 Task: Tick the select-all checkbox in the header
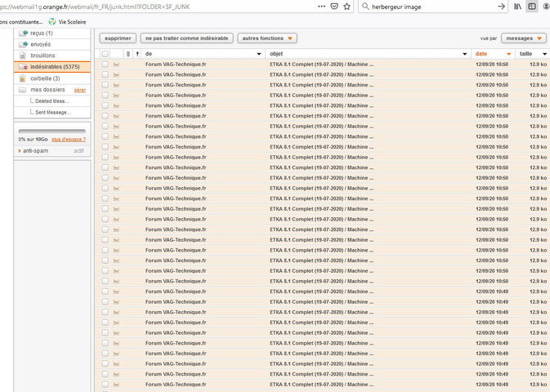[x=105, y=54]
